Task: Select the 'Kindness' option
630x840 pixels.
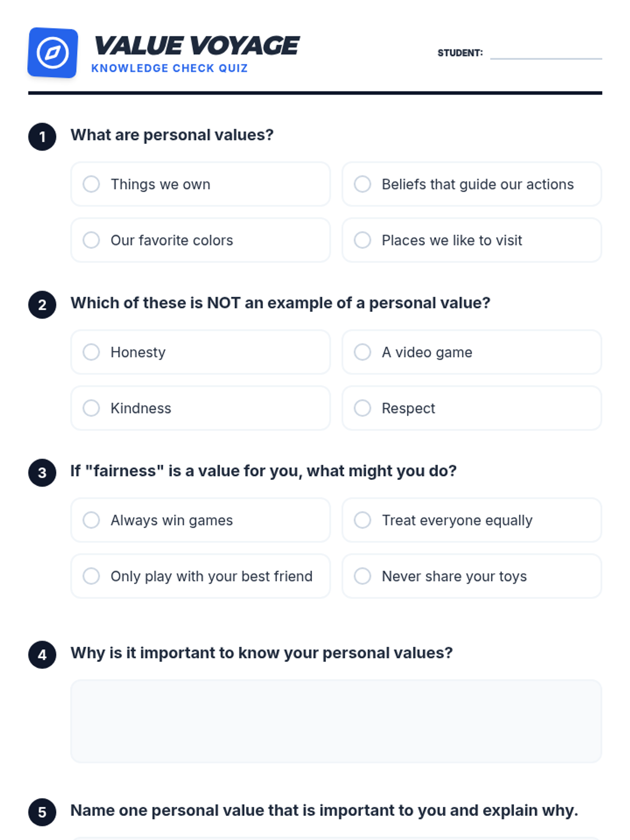Action: click(x=201, y=408)
